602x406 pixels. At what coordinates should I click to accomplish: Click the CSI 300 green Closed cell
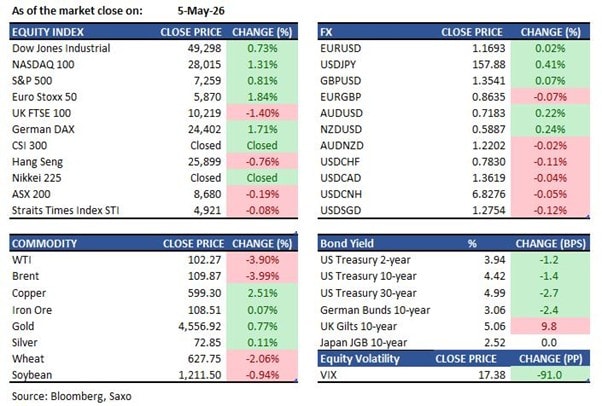coord(262,146)
